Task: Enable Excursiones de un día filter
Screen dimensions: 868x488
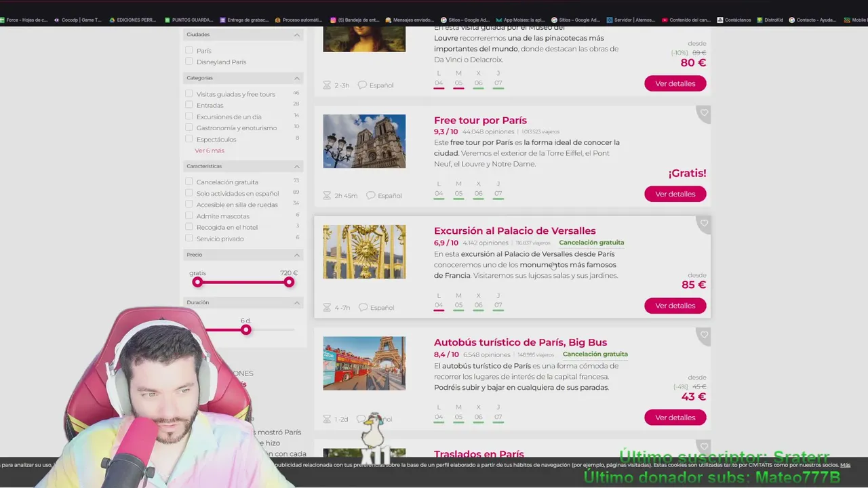Action: tap(189, 117)
